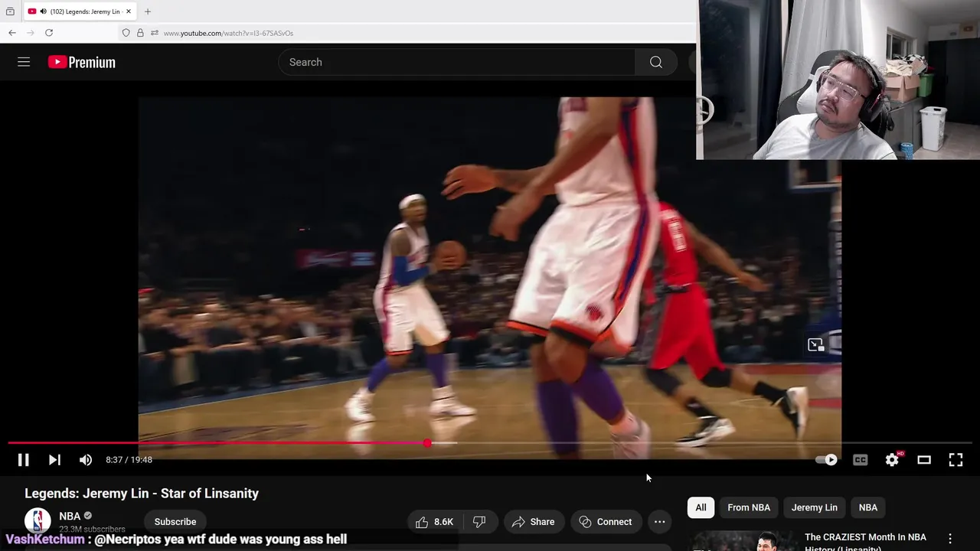Go back in browser history

(11, 33)
